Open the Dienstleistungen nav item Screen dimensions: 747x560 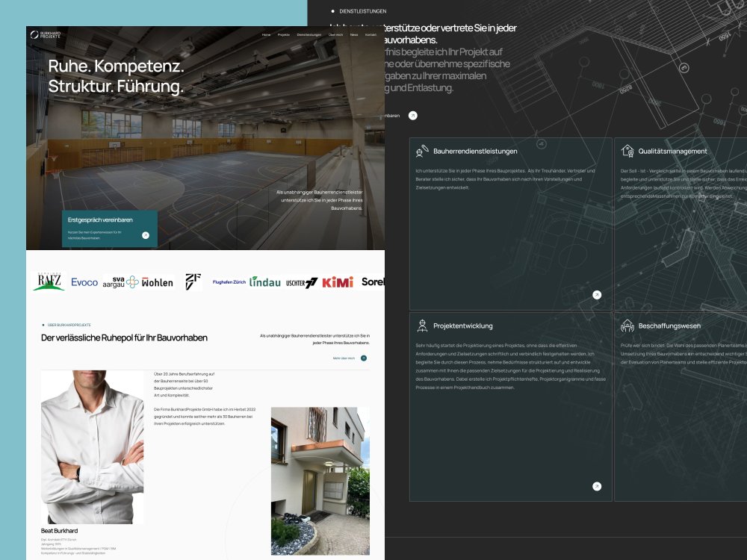click(309, 35)
